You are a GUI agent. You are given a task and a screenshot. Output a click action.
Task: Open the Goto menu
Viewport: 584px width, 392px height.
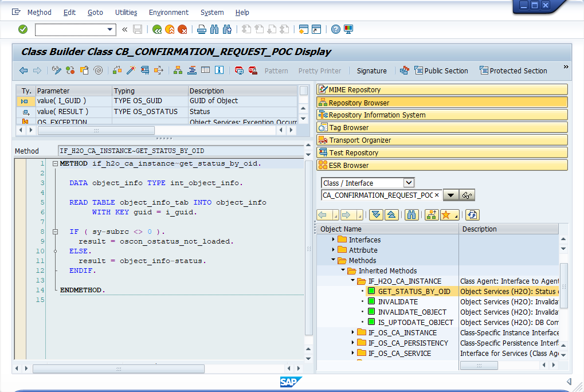(95, 12)
